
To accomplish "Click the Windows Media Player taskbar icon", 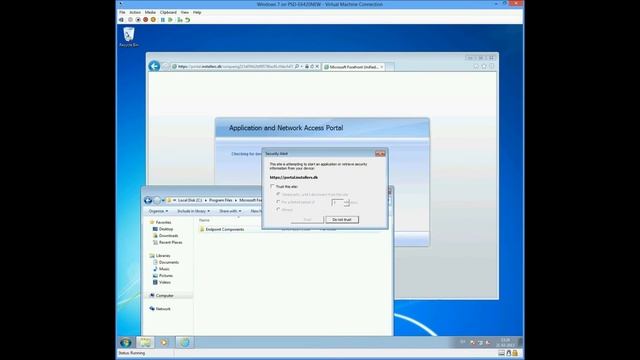I will (x=164, y=342).
